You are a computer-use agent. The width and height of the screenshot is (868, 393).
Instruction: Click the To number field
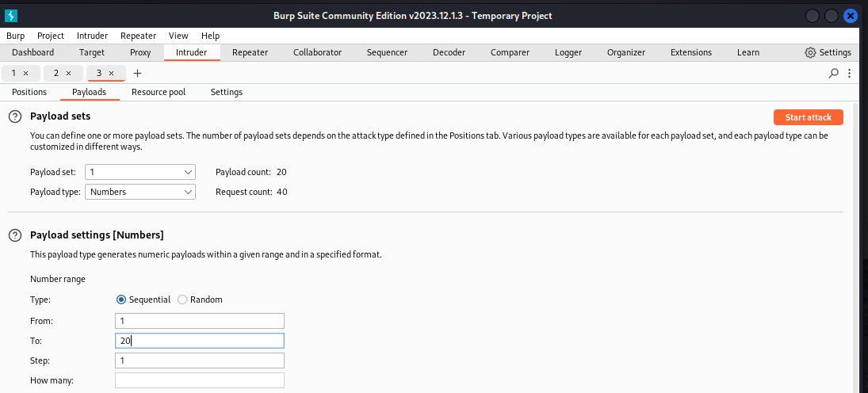click(200, 341)
